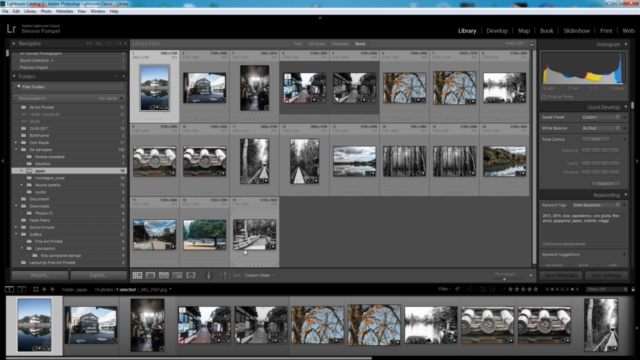Screen dimensions: 640x360
Task: Add folder with plus icon in Folders
Action: pyautogui.click(x=124, y=76)
